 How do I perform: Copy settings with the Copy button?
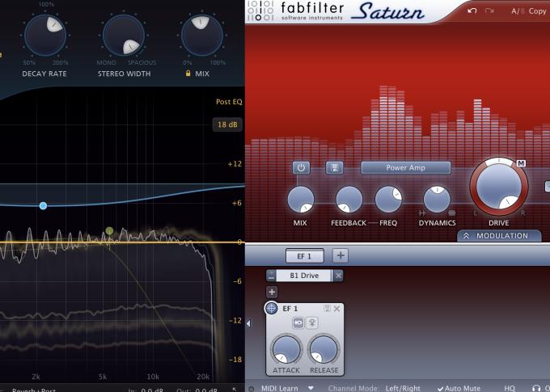[537, 11]
